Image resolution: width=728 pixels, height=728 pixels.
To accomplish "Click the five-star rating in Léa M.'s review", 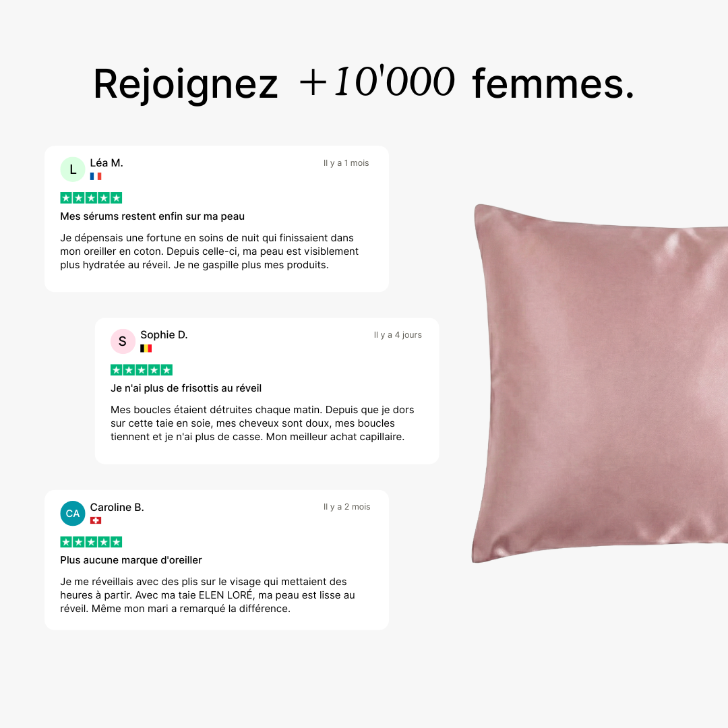I will (x=91, y=198).
